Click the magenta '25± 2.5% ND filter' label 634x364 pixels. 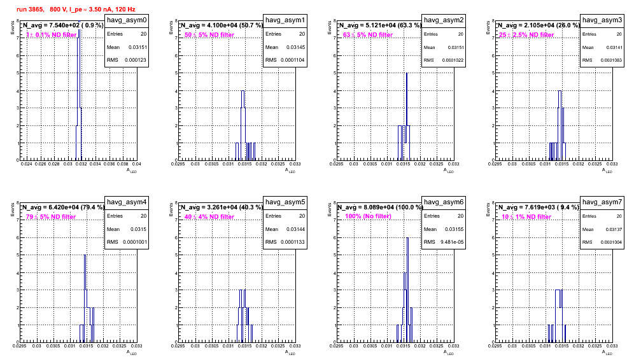(526, 35)
